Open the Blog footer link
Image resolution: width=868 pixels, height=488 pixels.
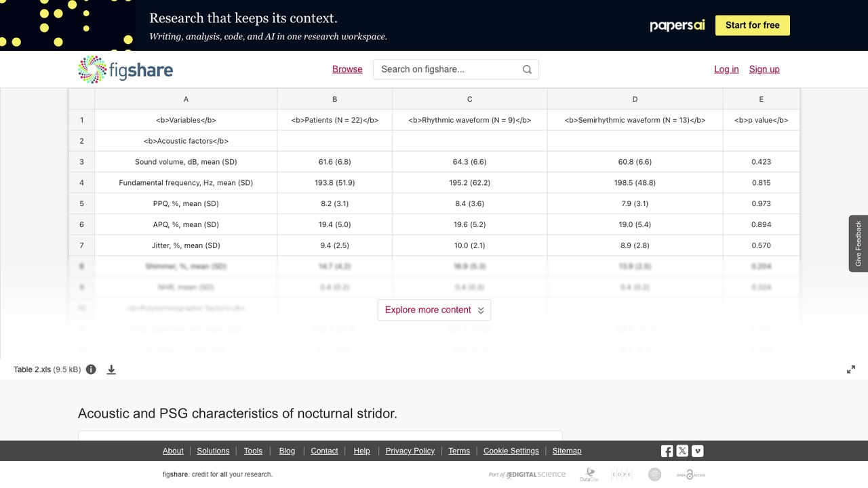[287, 451]
